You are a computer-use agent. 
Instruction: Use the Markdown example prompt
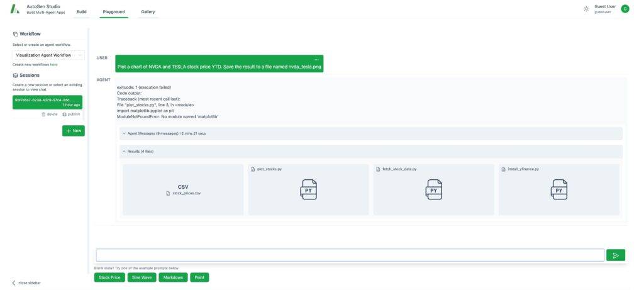[x=174, y=277]
